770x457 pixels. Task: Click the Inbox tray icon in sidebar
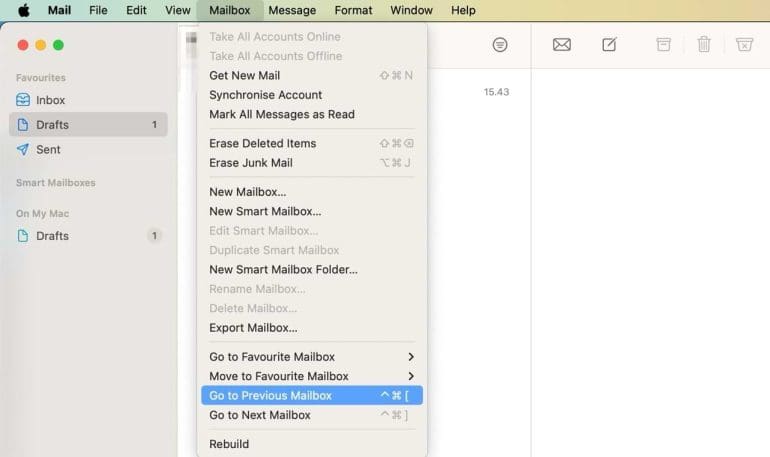click(x=23, y=100)
